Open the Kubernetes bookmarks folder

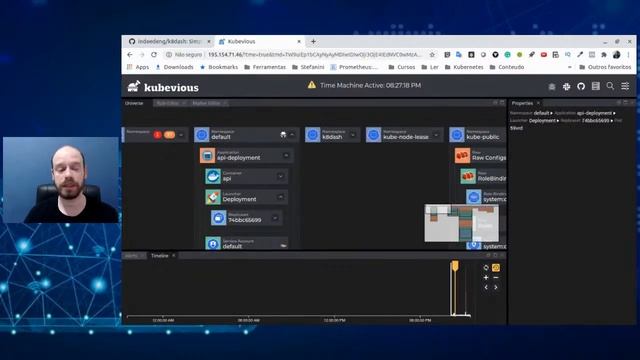(x=464, y=67)
